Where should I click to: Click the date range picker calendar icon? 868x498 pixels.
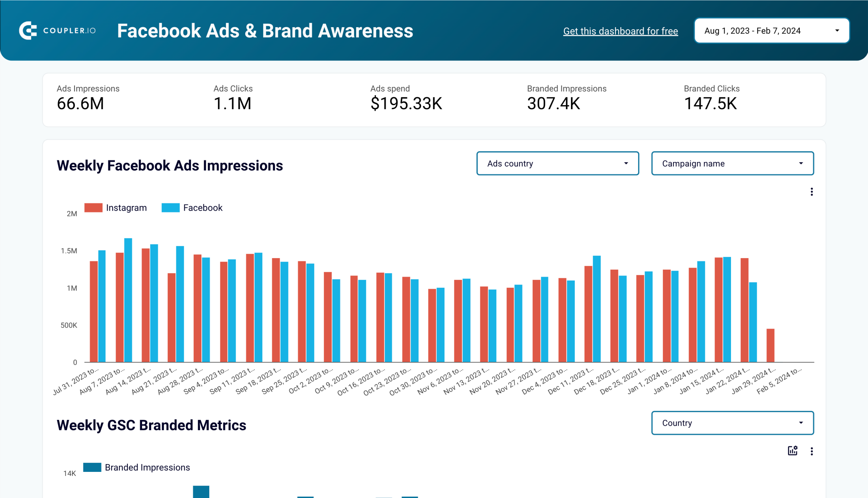835,30
